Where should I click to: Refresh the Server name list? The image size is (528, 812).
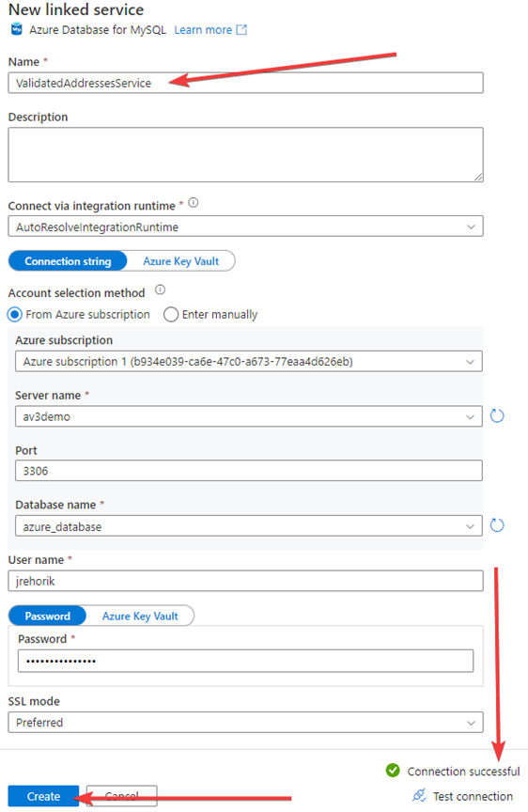[x=497, y=415]
